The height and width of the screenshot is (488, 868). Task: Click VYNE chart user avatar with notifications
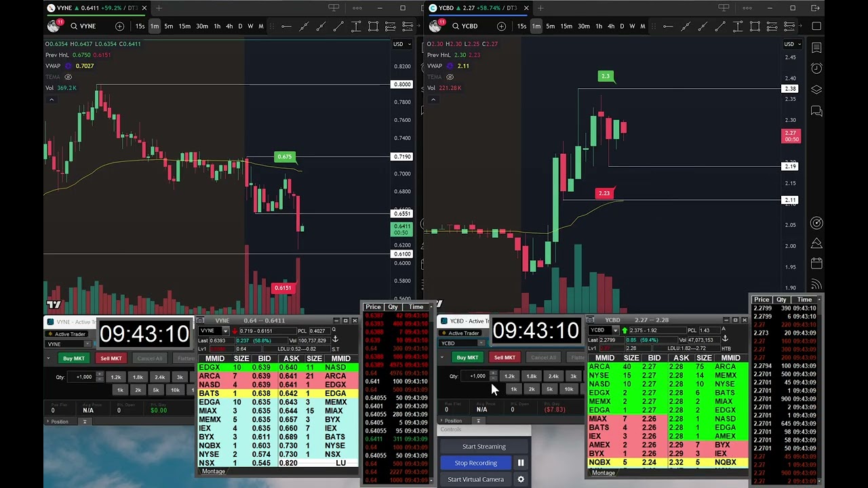[x=54, y=26]
